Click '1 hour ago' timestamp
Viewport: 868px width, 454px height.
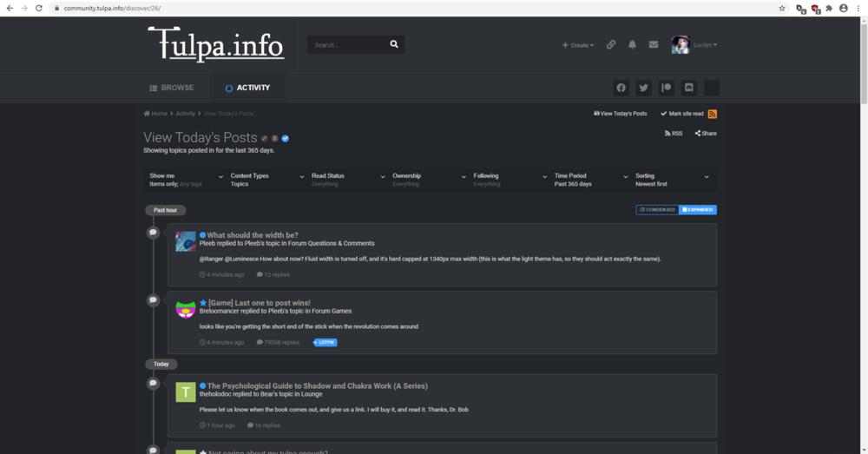[217, 425]
